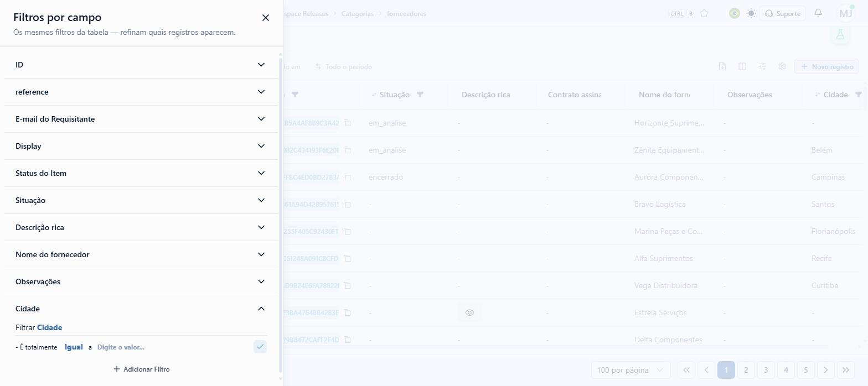Go to first page double-arrow
868x386 pixels.
(x=686, y=370)
